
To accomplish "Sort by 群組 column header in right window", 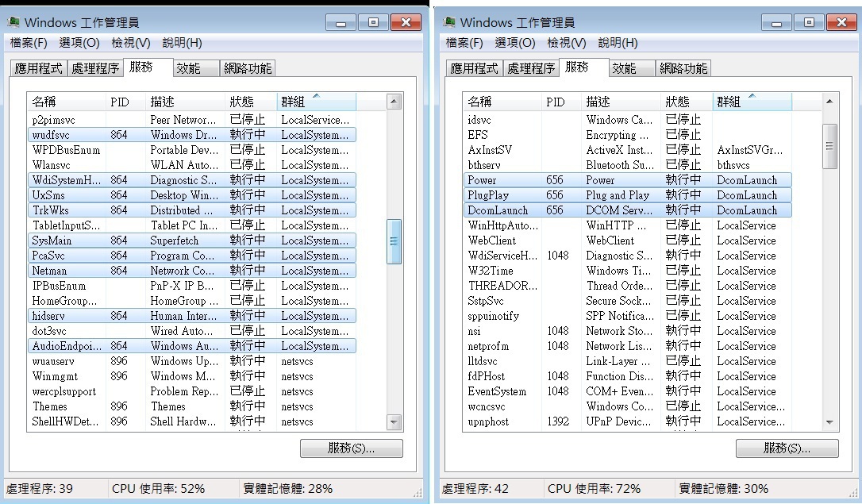I will pyautogui.click(x=752, y=102).
